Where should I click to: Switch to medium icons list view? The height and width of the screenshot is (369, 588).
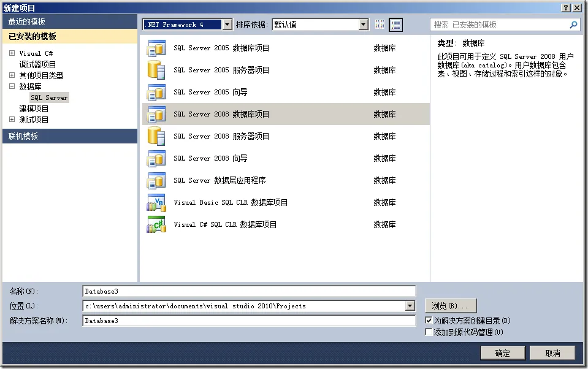(395, 25)
